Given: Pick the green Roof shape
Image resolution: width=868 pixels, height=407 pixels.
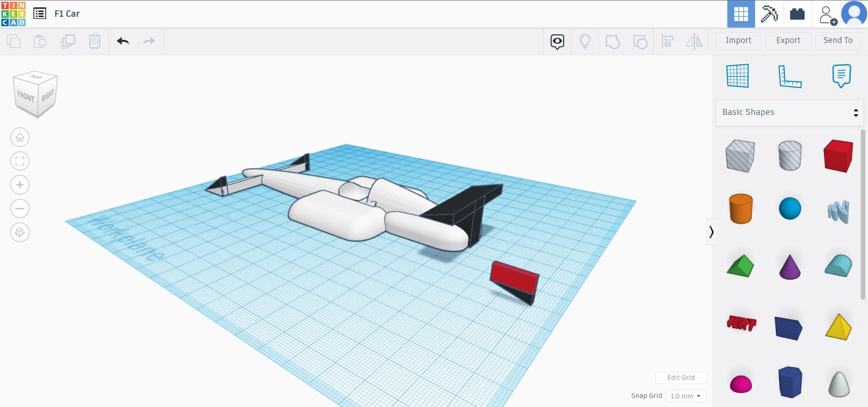Looking at the screenshot, I should click(x=740, y=266).
